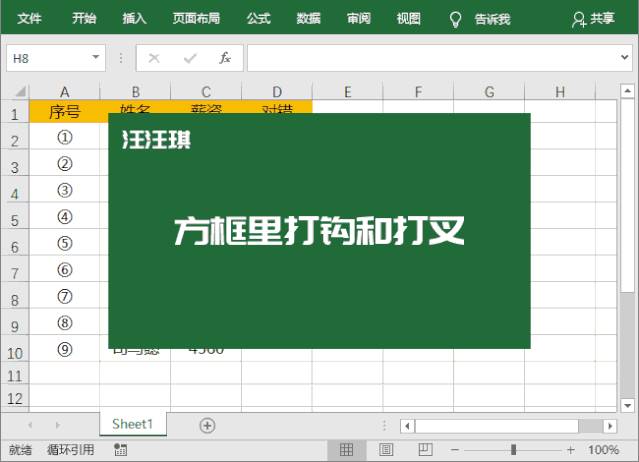
Task: Expand the formula bar chevron
Action: tap(624, 57)
